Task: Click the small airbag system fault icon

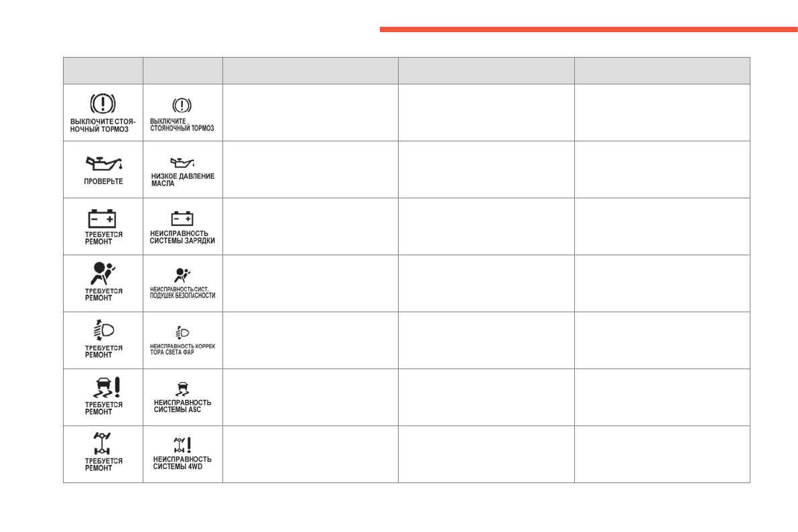Action: (x=182, y=274)
